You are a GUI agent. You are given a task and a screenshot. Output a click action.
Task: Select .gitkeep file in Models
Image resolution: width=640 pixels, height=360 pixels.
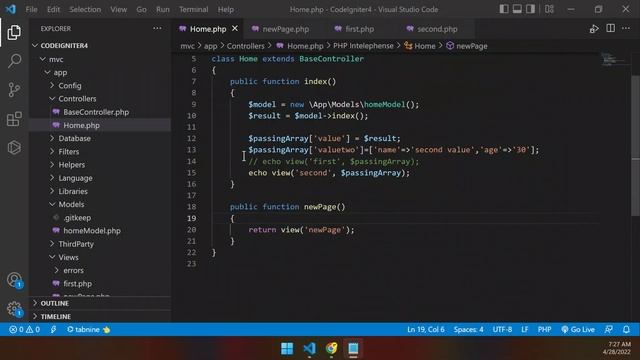tap(77, 218)
